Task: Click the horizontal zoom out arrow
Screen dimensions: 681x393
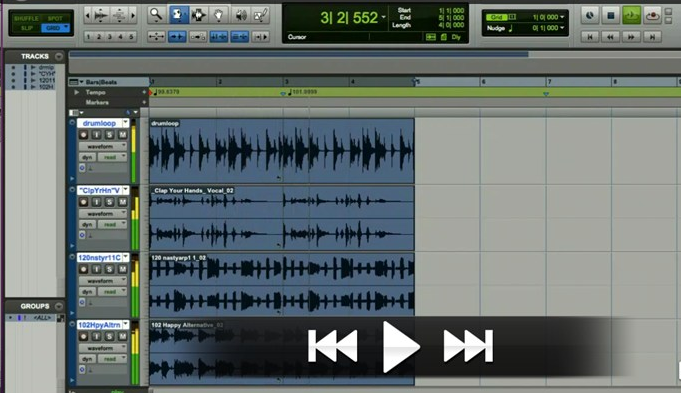Action: pos(88,16)
